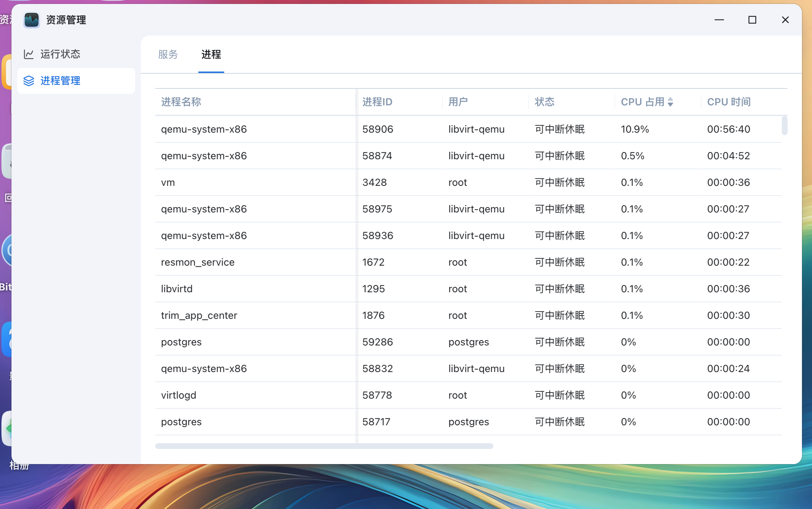Viewport: 812px width, 509px height.
Task: Click the vertical scrollbar thumb of process list
Action: [784, 125]
